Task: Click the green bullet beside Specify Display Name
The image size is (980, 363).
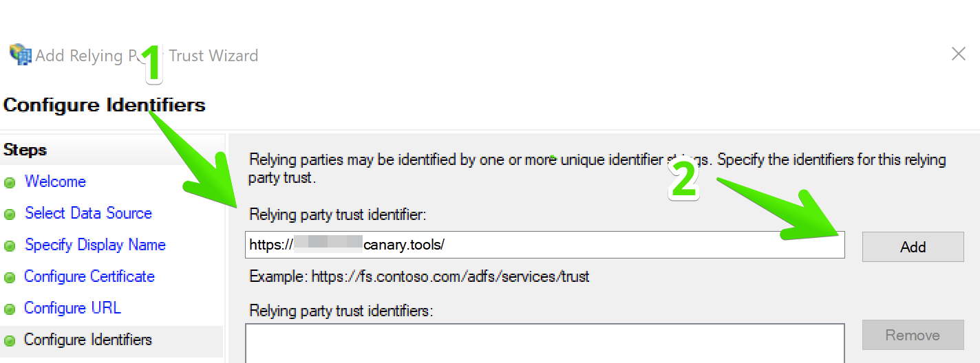Action: 10,246
